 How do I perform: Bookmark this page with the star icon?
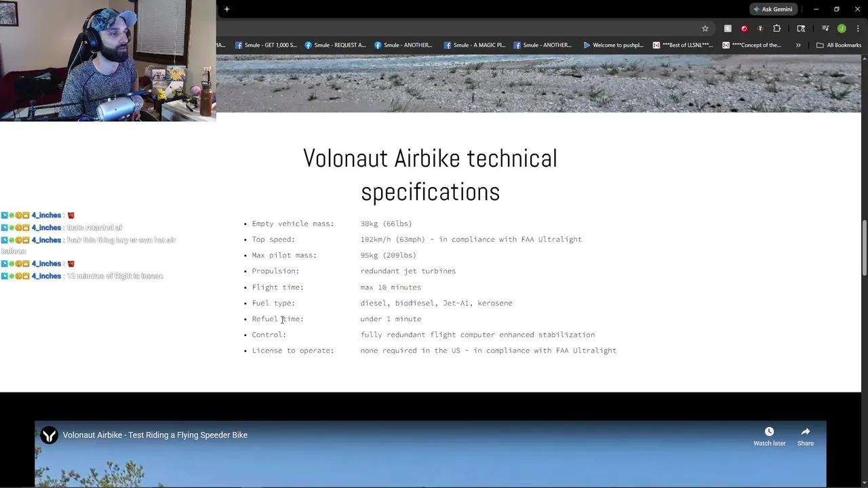(x=705, y=28)
